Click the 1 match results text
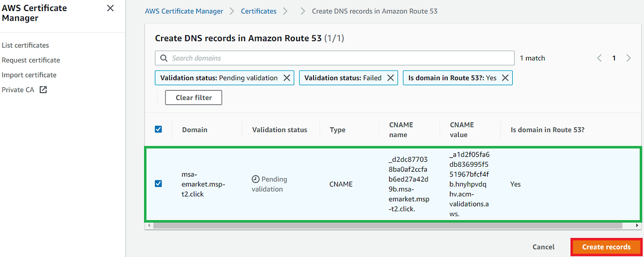The image size is (644, 257). [x=532, y=58]
